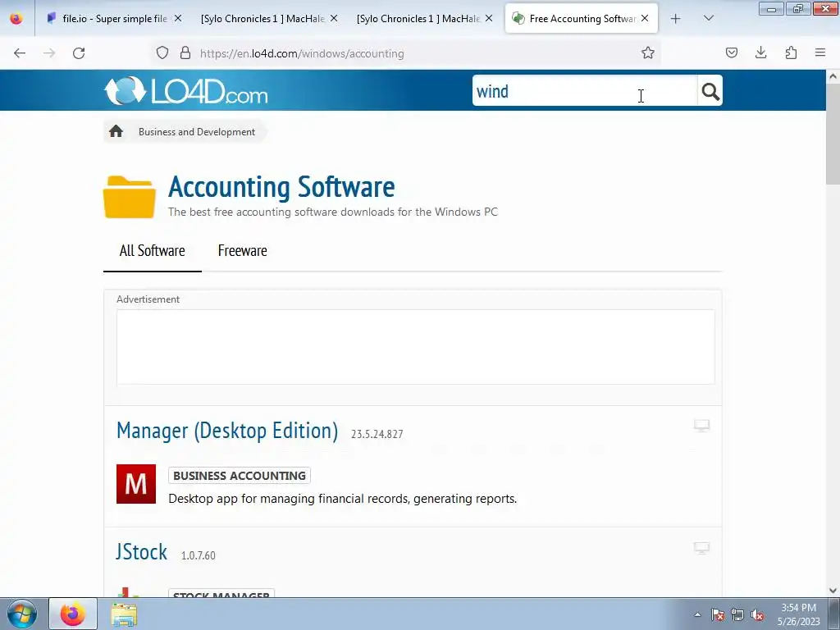
Task: Switch to the second Sylo Chronicles tab
Action: [x=423, y=18]
